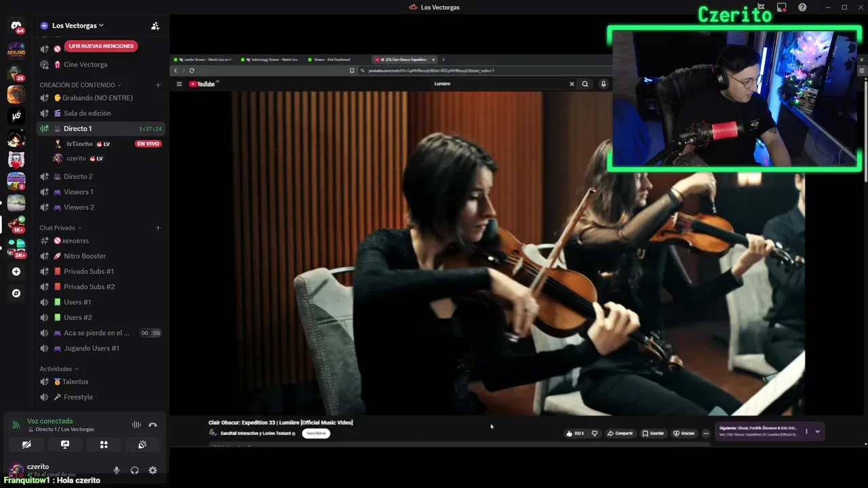The image size is (868, 488).
Task: Open Discord help question mark icon
Action: click(803, 7)
